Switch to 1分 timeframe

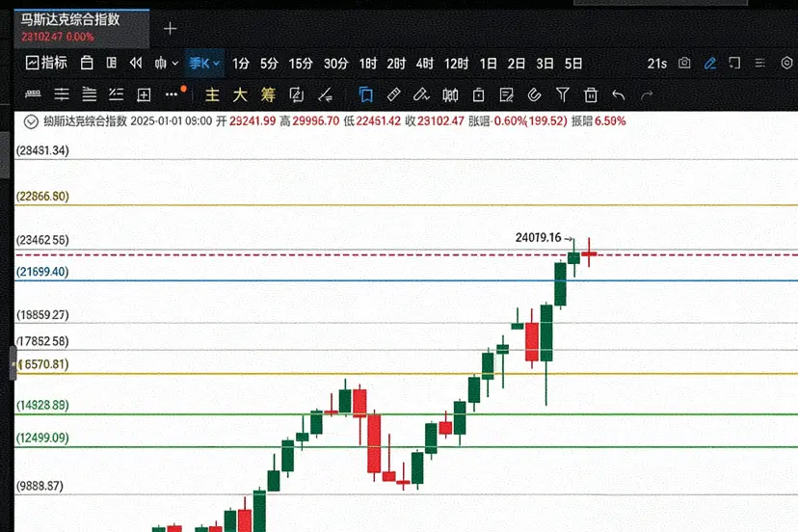[241, 64]
